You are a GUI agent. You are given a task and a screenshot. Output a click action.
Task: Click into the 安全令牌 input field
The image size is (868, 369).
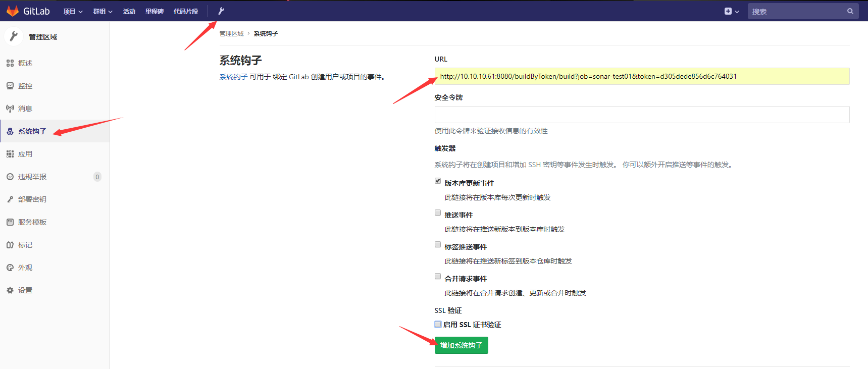[642, 115]
